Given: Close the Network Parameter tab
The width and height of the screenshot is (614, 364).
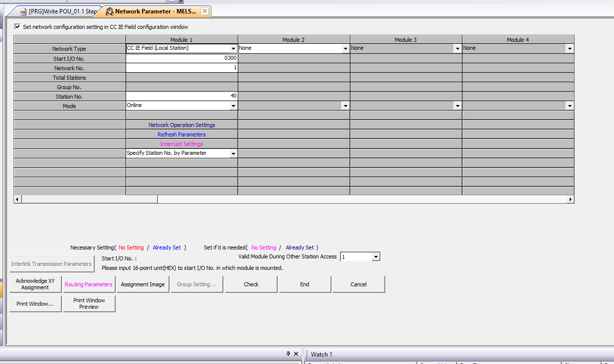Looking at the screenshot, I should pos(205,11).
